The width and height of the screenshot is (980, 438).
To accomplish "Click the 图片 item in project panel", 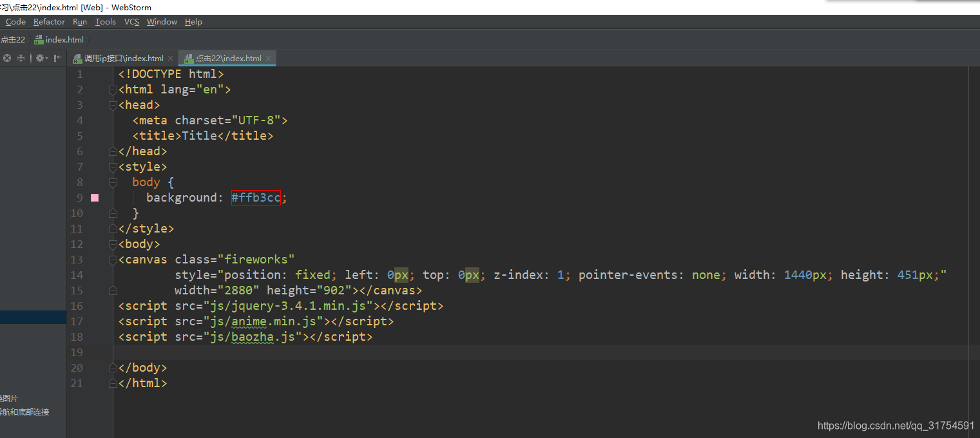I will (x=9, y=399).
